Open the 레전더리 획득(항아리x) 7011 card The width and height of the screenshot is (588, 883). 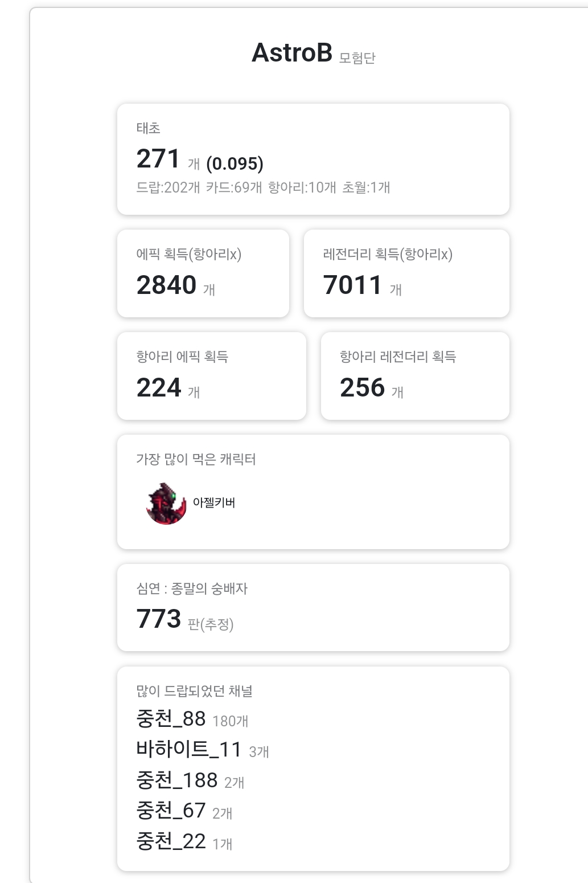coord(406,273)
